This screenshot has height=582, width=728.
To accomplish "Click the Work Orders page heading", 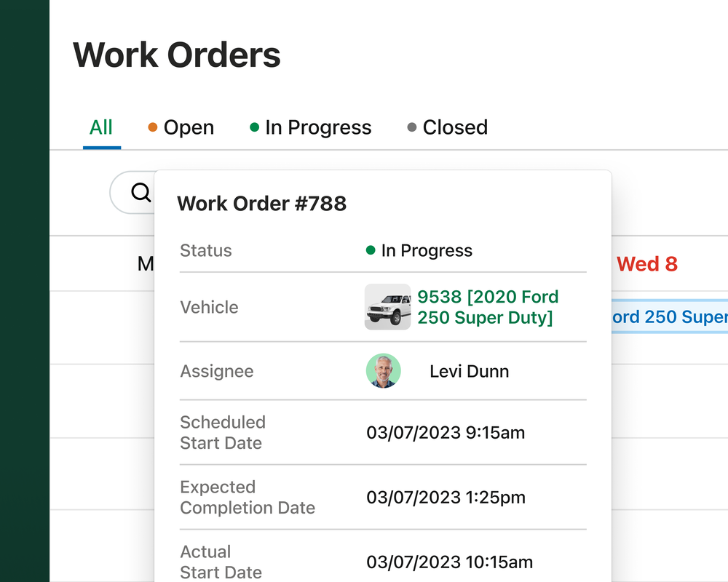I will pos(177,55).
